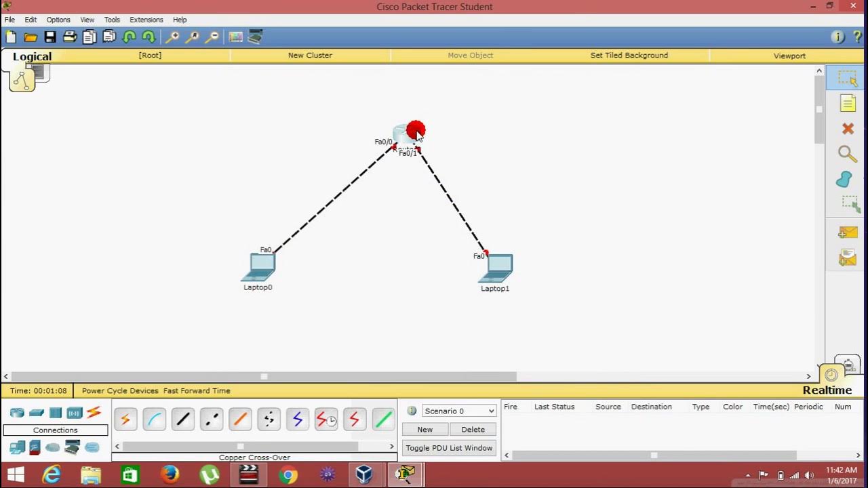Select the Add Complex PDU envelope
Screen dimensions: 868x488
point(848,258)
